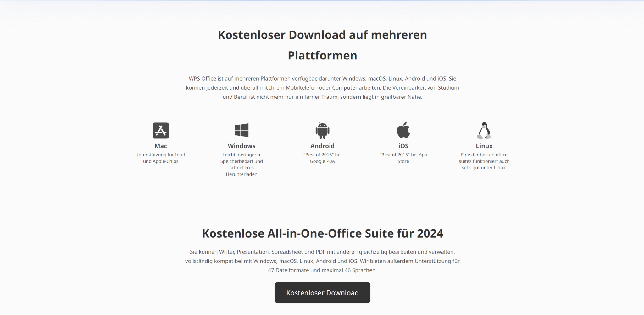This screenshot has width=644, height=315.
Task: Click the 'Kostenloser Download auf mehreren Plattformen' heading
Action: pyautogui.click(x=322, y=45)
